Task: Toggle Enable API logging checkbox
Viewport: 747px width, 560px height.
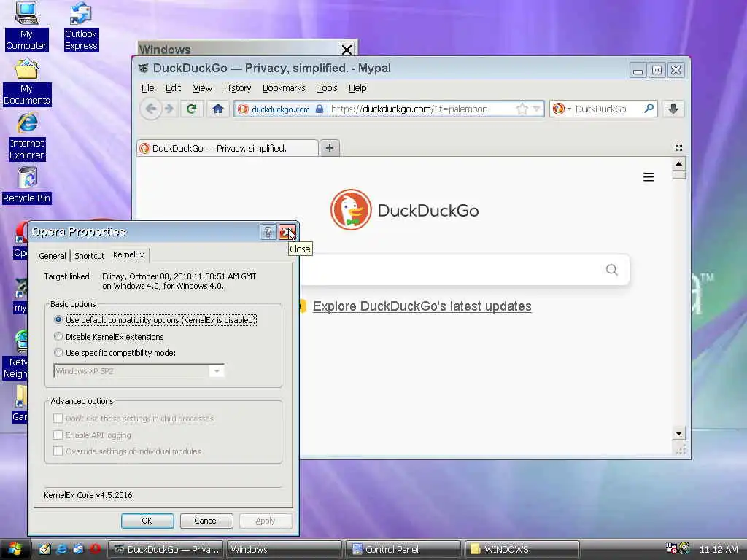Action: (58, 435)
